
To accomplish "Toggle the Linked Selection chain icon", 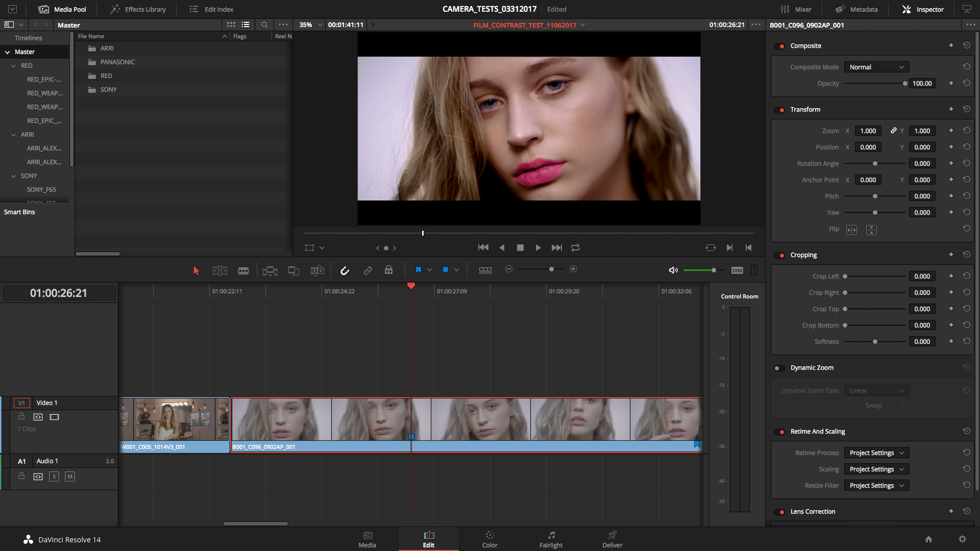I will click(x=367, y=270).
